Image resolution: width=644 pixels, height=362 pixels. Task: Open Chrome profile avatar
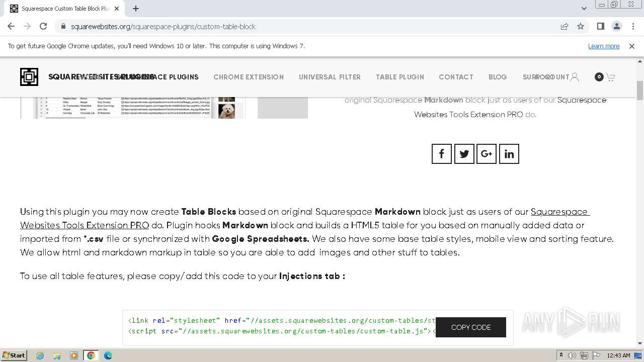pos(616,26)
